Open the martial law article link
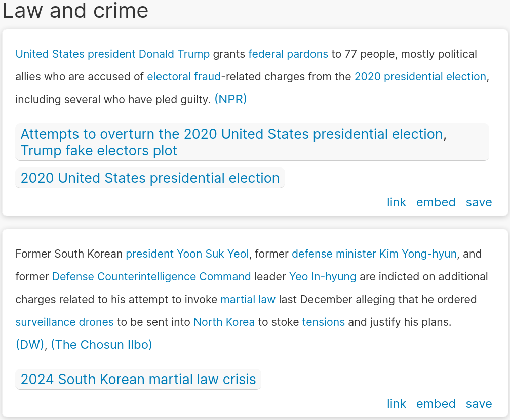Image resolution: width=510 pixels, height=420 pixels. (248, 299)
